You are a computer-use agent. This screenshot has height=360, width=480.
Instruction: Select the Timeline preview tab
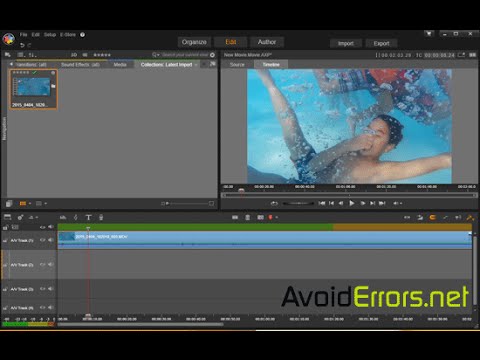(x=271, y=65)
